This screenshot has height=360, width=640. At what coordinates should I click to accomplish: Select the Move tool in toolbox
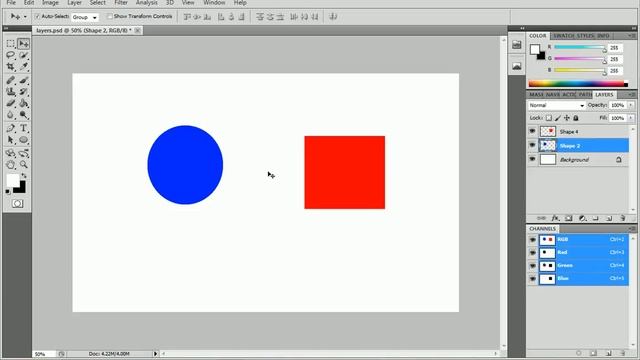(23, 43)
